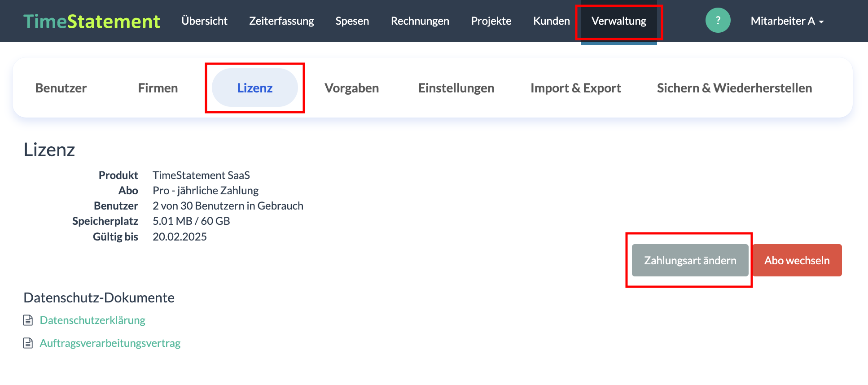Open Sichern & Wiederherstellen tab

735,88
